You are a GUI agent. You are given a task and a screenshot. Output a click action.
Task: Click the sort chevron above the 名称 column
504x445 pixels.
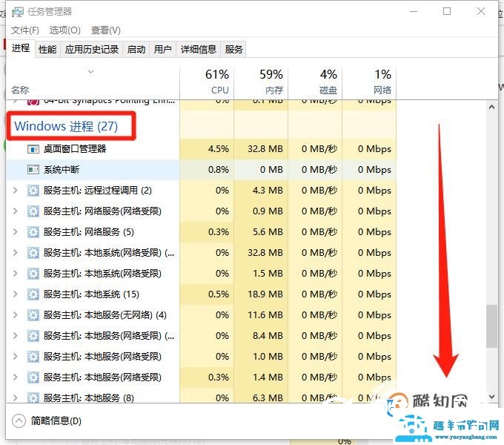(91, 72)
